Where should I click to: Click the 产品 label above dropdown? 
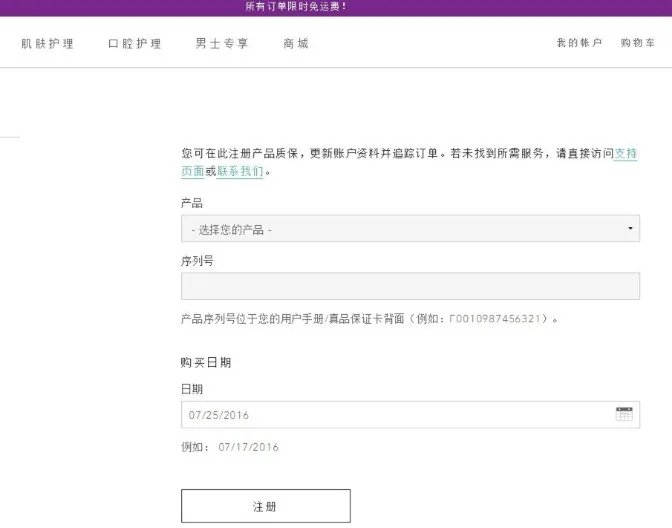192,203
